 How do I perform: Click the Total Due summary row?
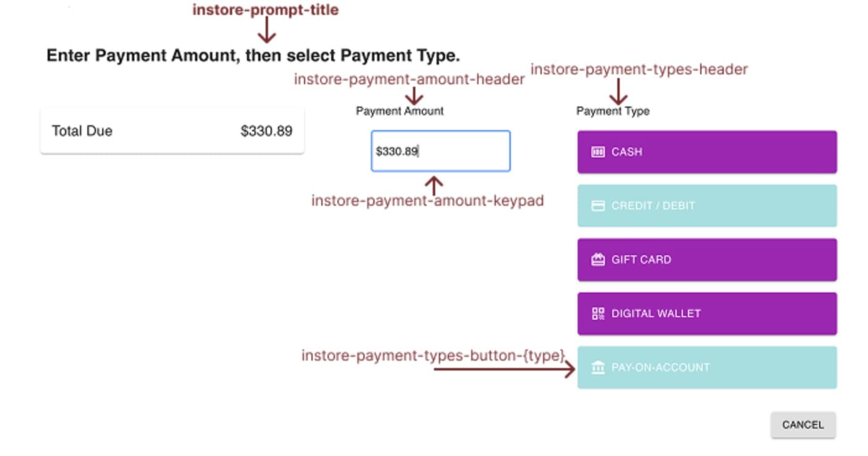pyautogui.click(x=172, y=131)
